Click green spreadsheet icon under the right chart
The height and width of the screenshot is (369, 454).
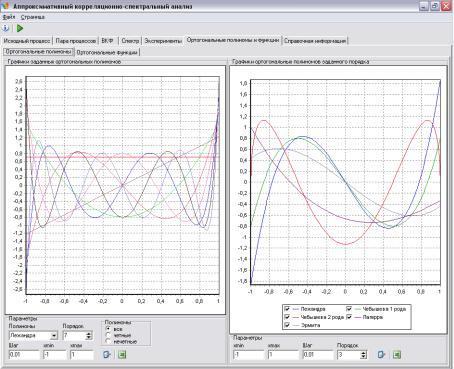coord(397,355)
